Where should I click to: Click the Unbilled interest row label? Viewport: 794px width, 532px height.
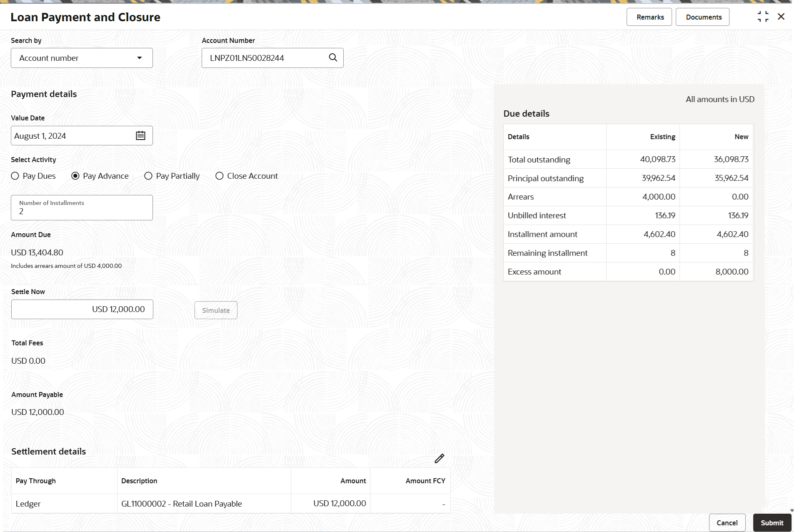pos(537,215)
